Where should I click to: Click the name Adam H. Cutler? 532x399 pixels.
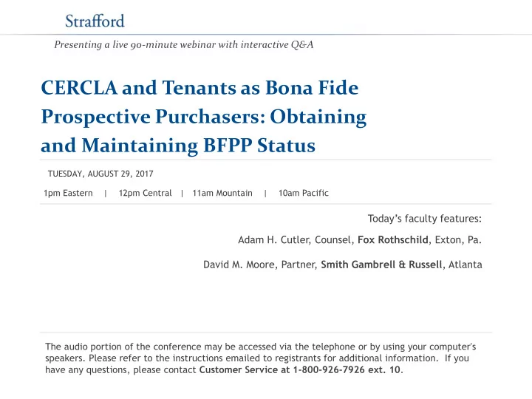point(274,240)
